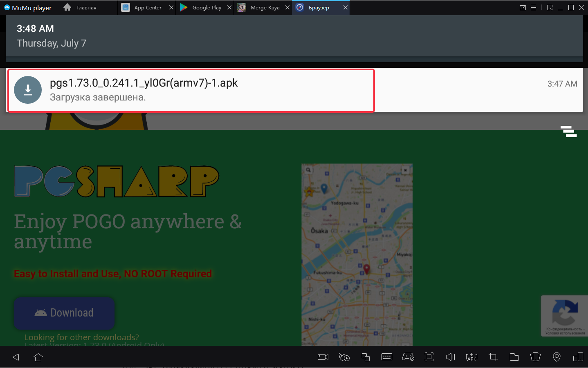588x368 pixels.
Task: Open the multi-instance copy icon
Action: coord(366,357)
